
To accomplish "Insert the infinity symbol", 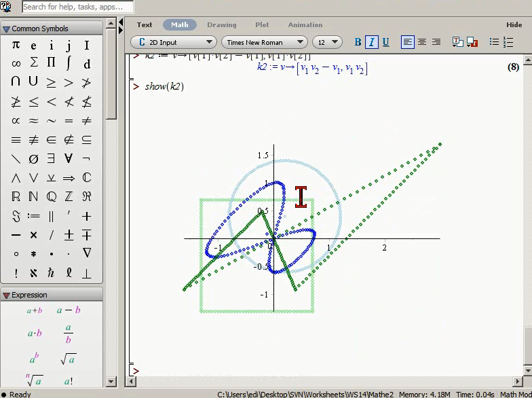I will [16, 64].
